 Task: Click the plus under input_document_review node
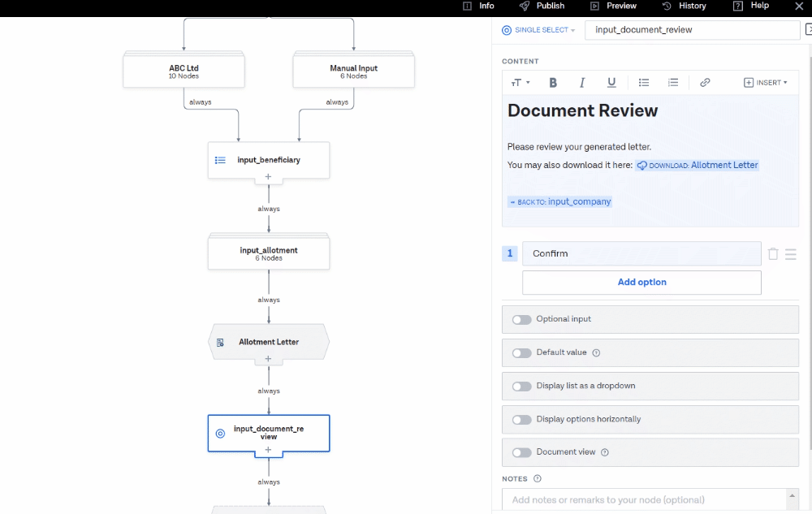click(x=268, y=450)
